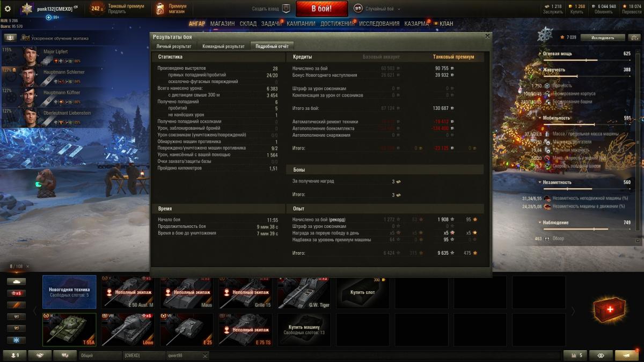Click the Огневая мощь parameter bar
The height and width of the screenshot is (362, 644).
coord(587,60)
